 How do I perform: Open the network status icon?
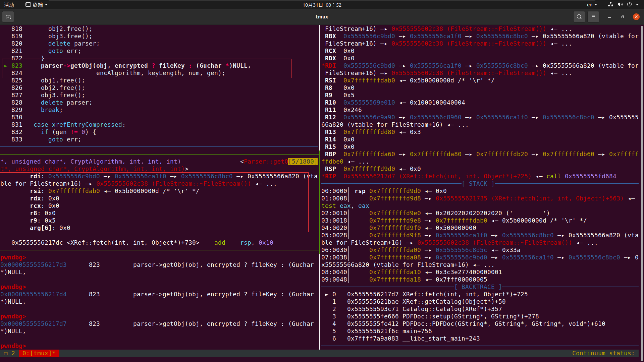click(610, 5)
